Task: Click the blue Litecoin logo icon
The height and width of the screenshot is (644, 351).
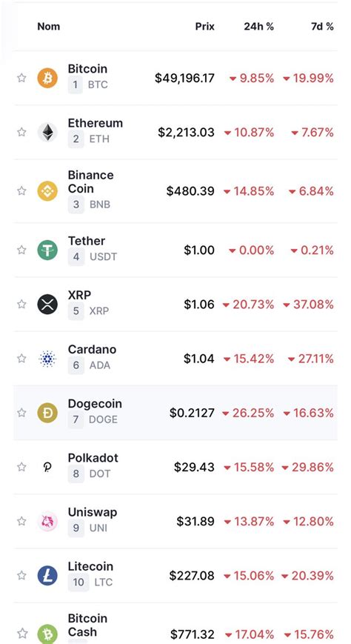Action: click(x=47, y=575)
